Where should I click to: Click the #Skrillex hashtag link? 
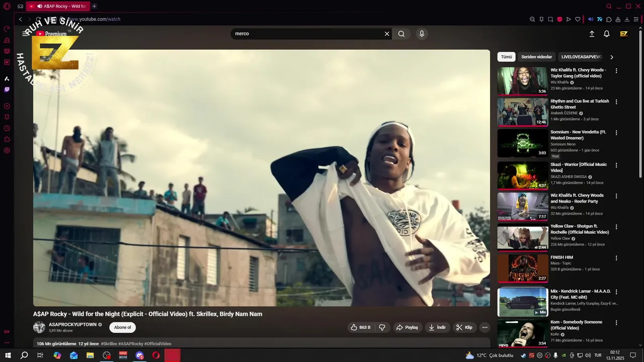click(x=109, y=344)
